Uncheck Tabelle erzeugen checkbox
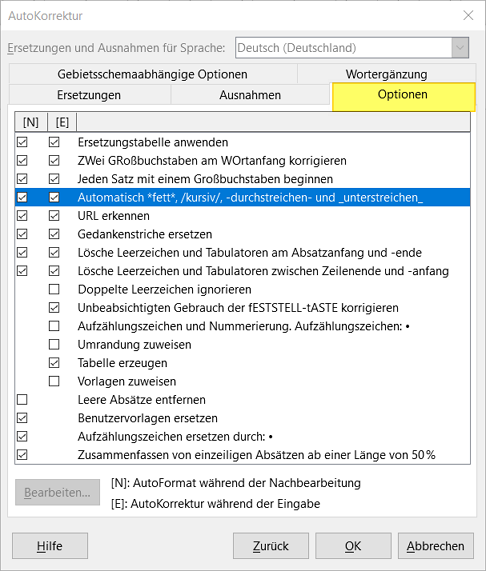This screenshot has width=486, height=571. (54, 363)
